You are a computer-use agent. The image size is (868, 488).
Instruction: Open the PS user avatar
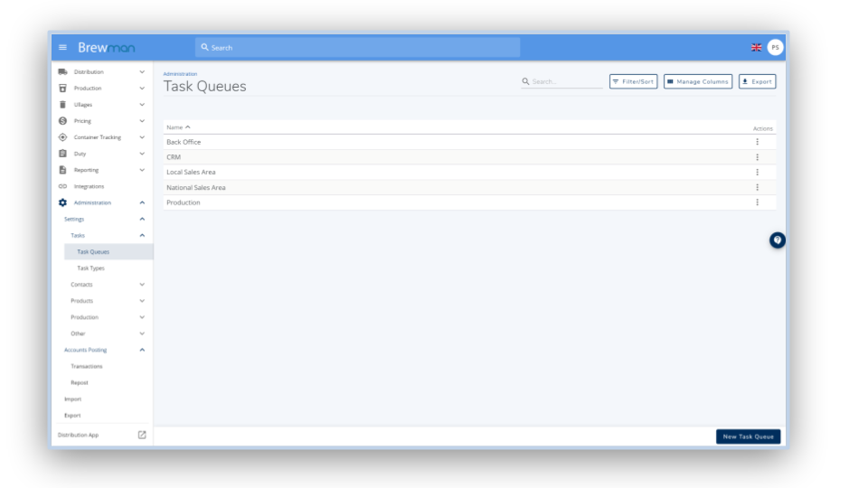[x=775, y=48]
